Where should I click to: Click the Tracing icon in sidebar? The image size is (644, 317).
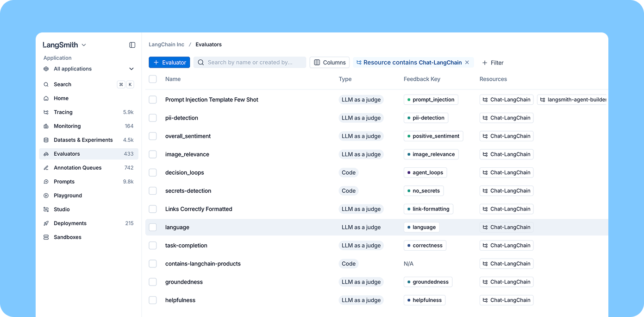(46, 112)
